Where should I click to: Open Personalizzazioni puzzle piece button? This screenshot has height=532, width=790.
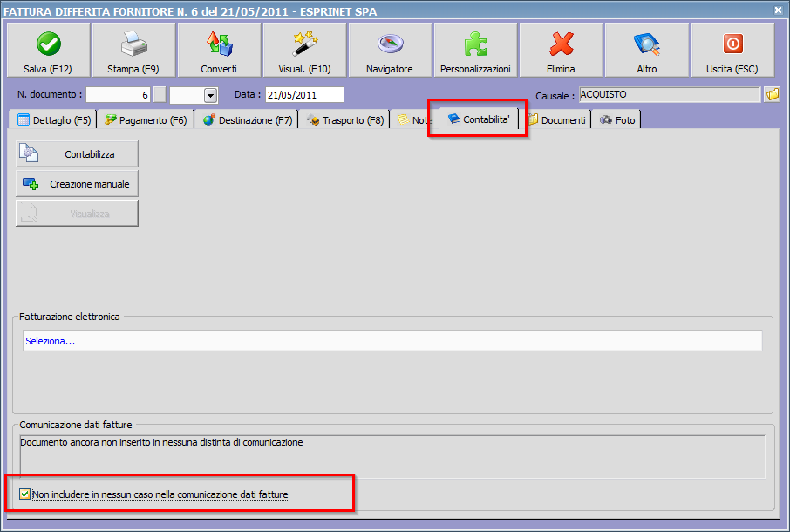(475, 50)
